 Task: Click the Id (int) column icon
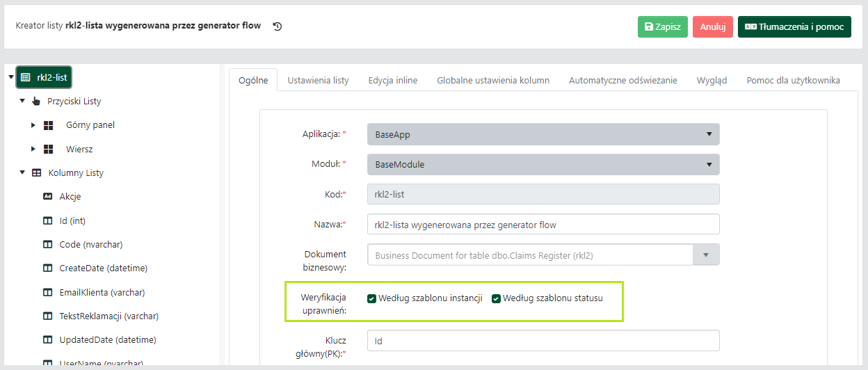click(48, 220)
